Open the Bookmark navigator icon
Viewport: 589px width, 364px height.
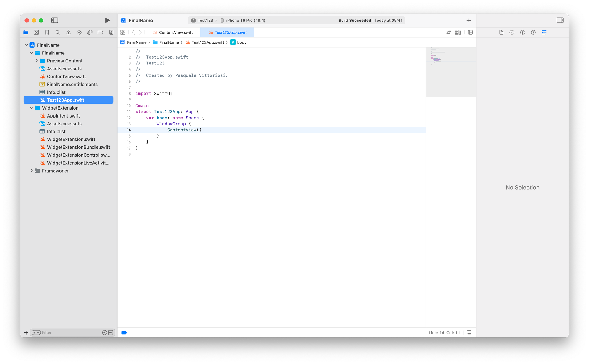[47, 32]
